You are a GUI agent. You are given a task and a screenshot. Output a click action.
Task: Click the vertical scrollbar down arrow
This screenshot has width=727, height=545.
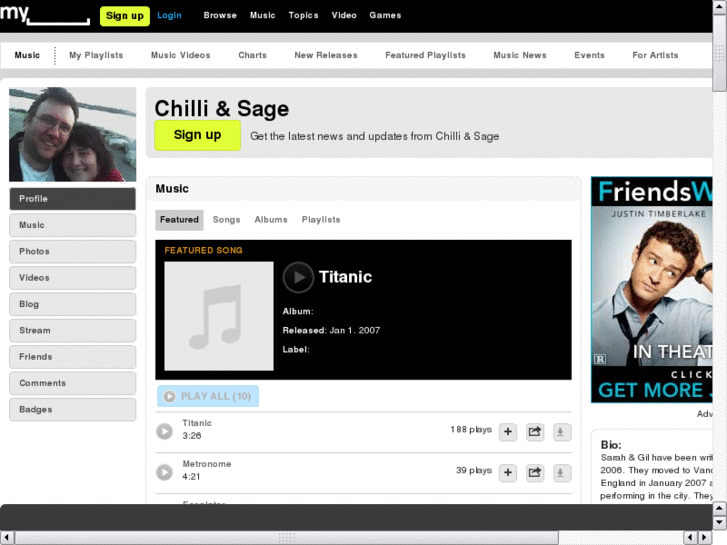point(719,523)
